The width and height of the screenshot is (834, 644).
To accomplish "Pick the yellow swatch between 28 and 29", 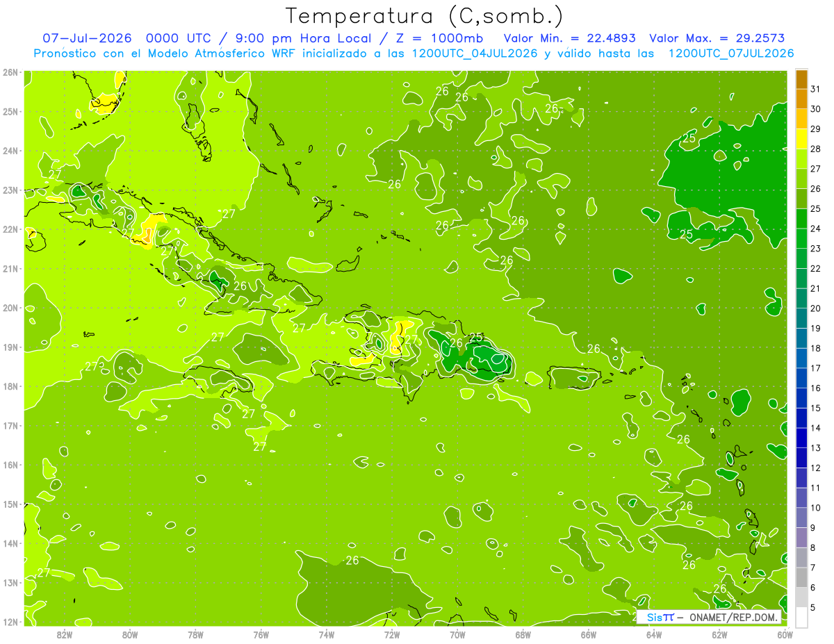I will pyautogui.click(x=802, y=139).
